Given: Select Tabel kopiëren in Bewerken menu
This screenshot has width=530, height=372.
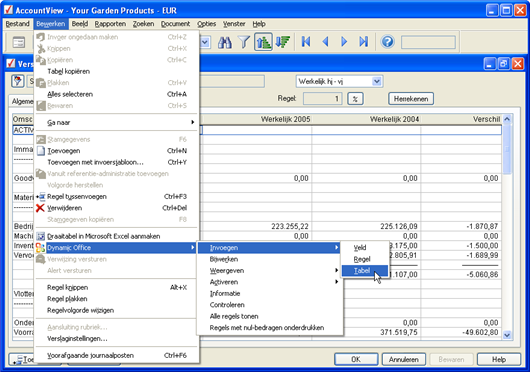Looking at the screenshot, I should click(x=117, y=71).
